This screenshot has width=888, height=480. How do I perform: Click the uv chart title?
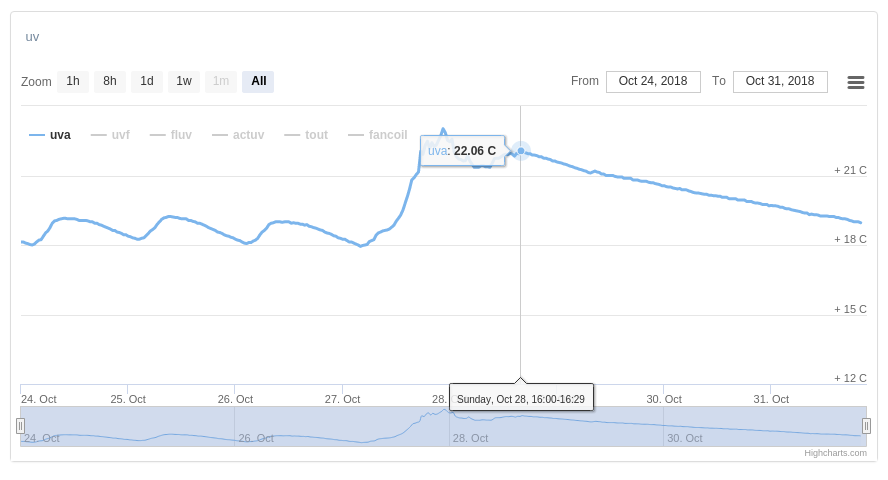[x=32, y=37]
